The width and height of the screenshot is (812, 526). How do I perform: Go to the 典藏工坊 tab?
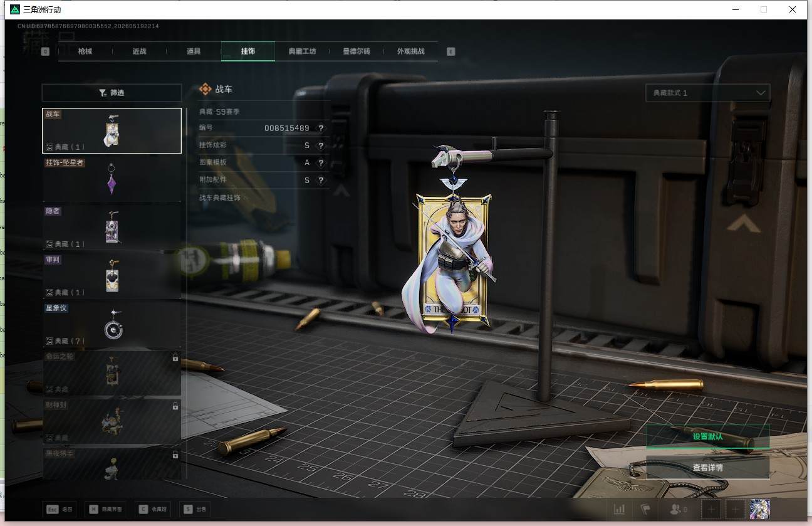point(302,51)
